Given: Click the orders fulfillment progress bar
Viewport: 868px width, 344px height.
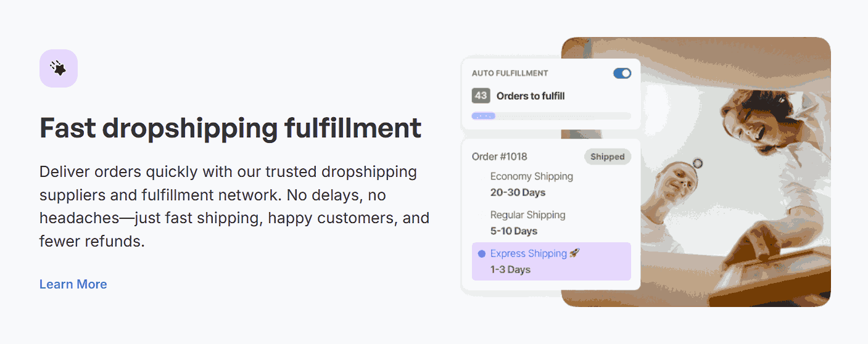Looking at the screenshot, I should tap(551, 116).
